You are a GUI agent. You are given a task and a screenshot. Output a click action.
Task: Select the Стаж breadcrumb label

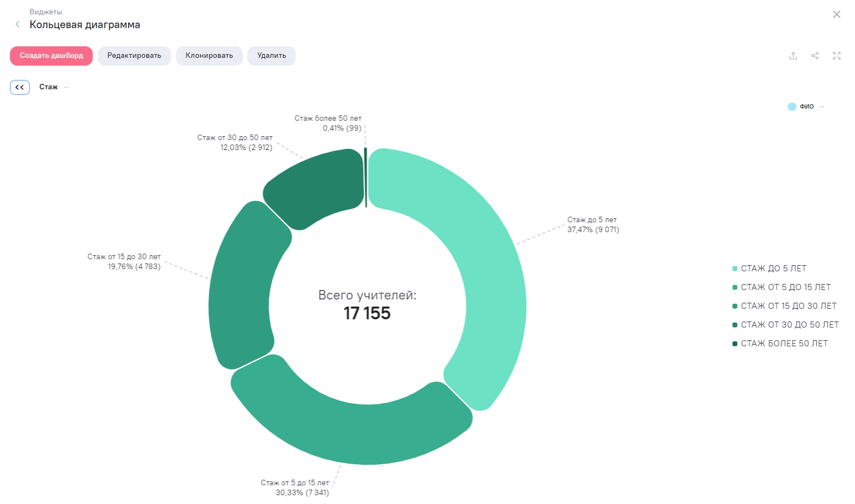pyautogui.click(x=49, y=87)
